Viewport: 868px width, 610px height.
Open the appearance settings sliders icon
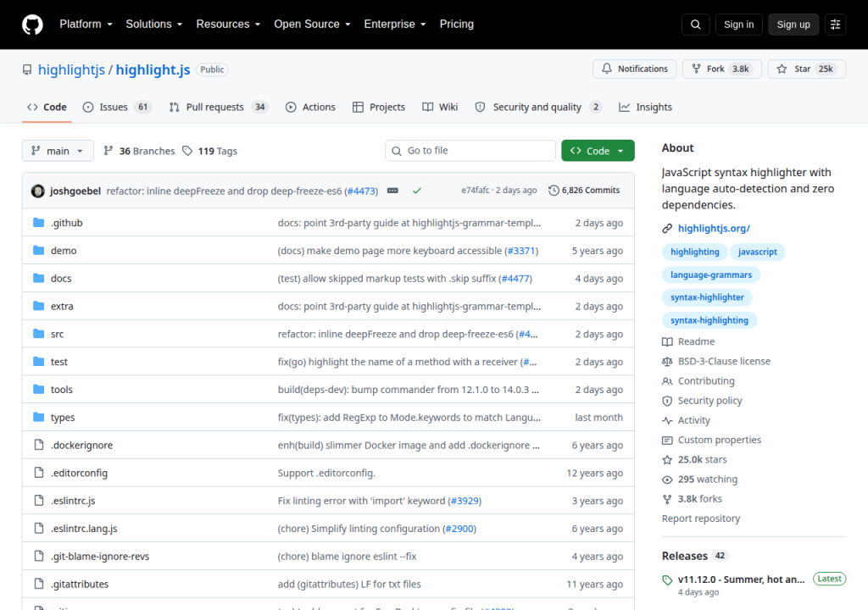[835, 25]
